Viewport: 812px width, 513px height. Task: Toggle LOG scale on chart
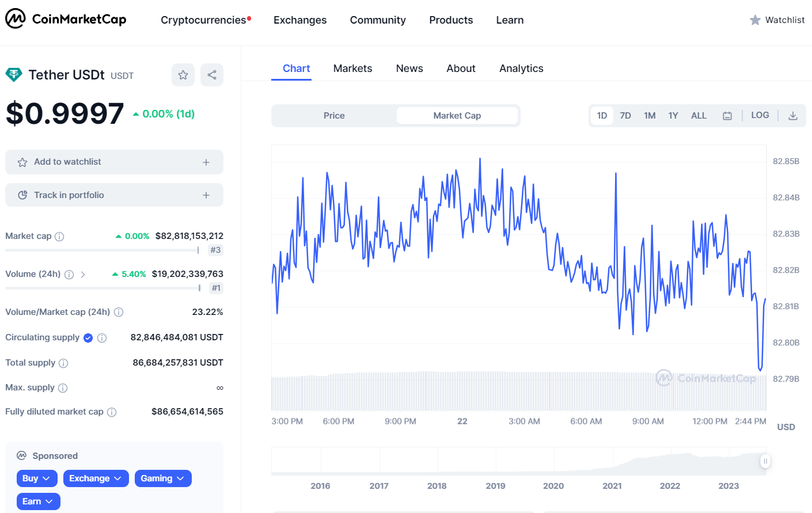coord(760,115)
